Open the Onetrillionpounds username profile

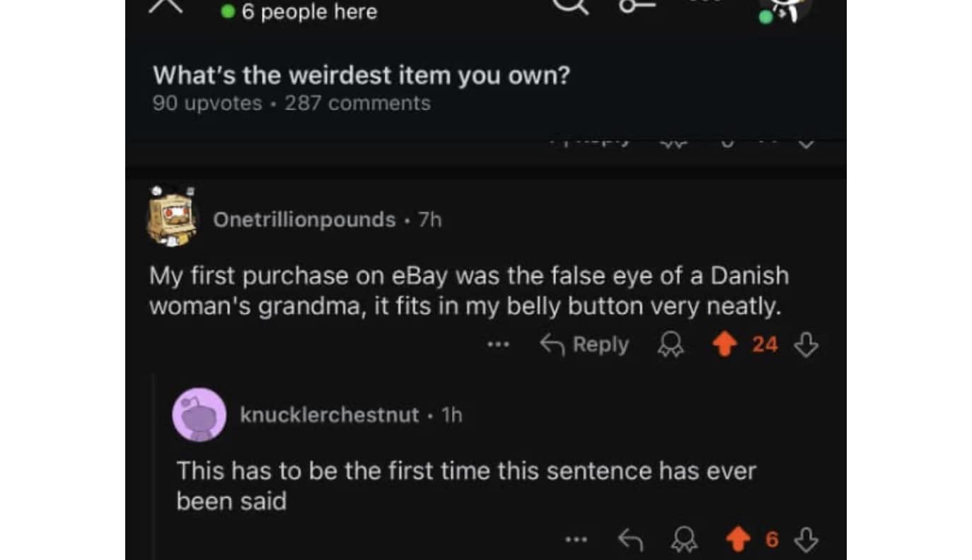tap(304, 220)
